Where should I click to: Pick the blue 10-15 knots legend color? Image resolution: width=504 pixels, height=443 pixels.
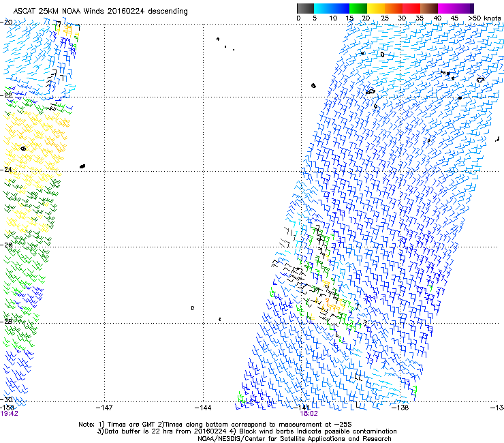[x=340, y=8]
